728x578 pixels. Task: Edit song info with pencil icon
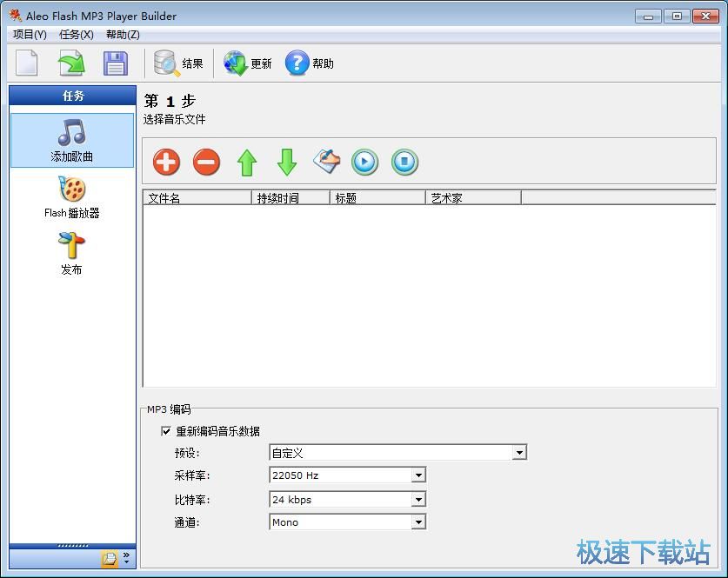326,162
